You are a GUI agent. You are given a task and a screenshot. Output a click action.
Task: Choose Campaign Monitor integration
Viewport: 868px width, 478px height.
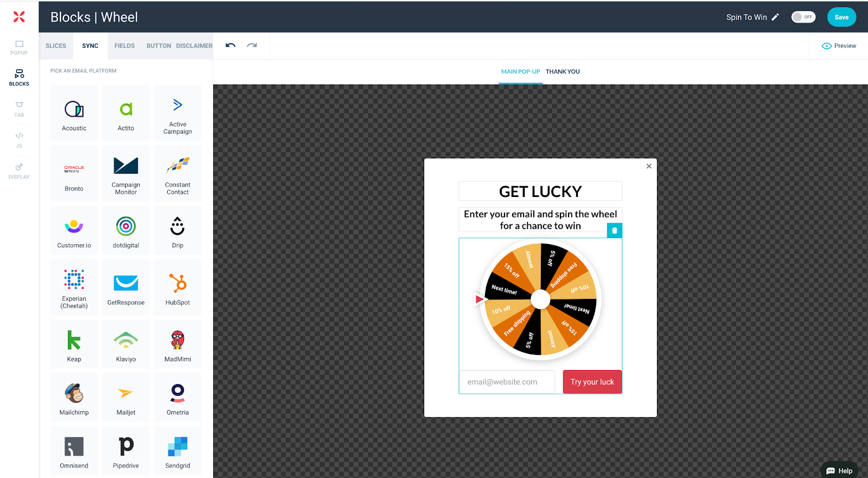(126, 174)
